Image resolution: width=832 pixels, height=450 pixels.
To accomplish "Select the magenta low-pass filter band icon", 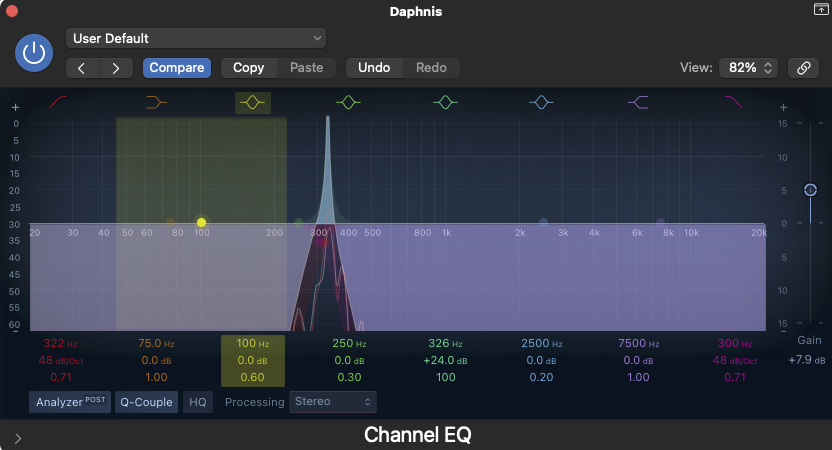I will tap(733, 102).
